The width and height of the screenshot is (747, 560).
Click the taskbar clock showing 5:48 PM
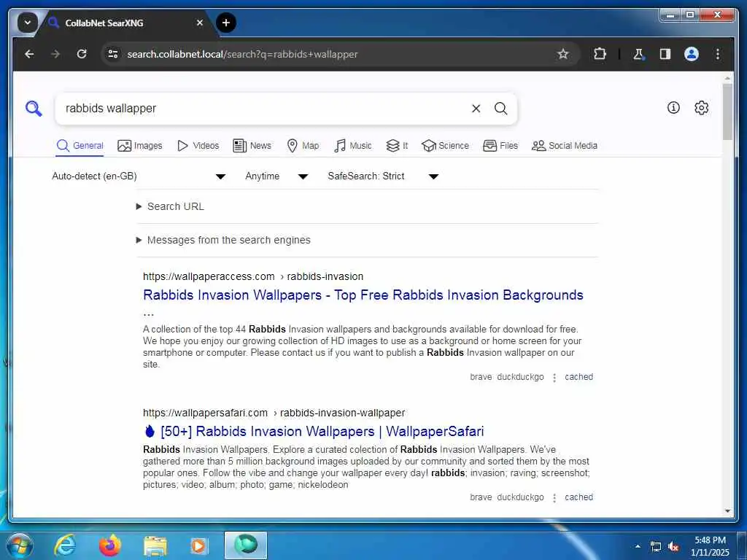(710, 545)
